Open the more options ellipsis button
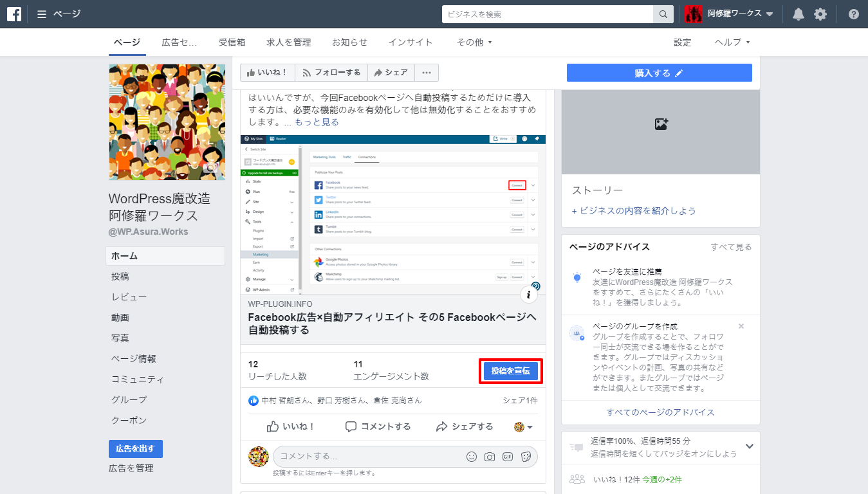This screenshot has height=494, width=868. click(x=426, y=73)
